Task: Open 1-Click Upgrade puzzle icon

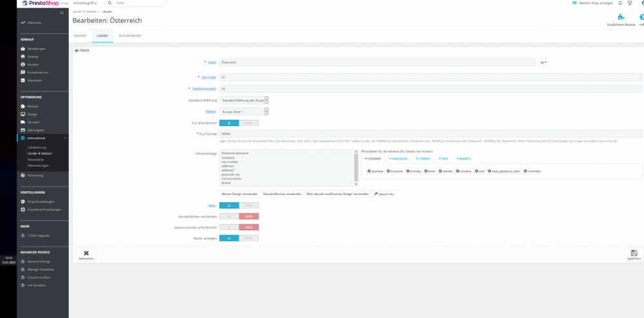Action: (x=23, y=236)
